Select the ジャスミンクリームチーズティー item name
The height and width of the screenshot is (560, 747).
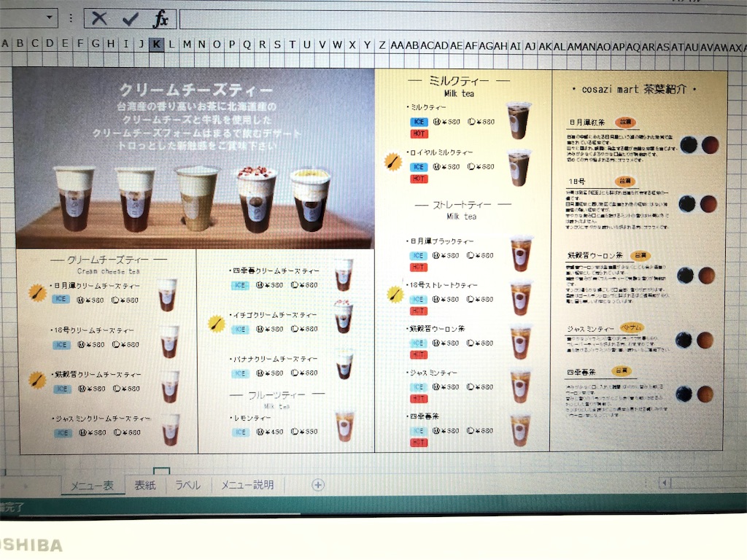pyautogui.click(x=102, y=419)
